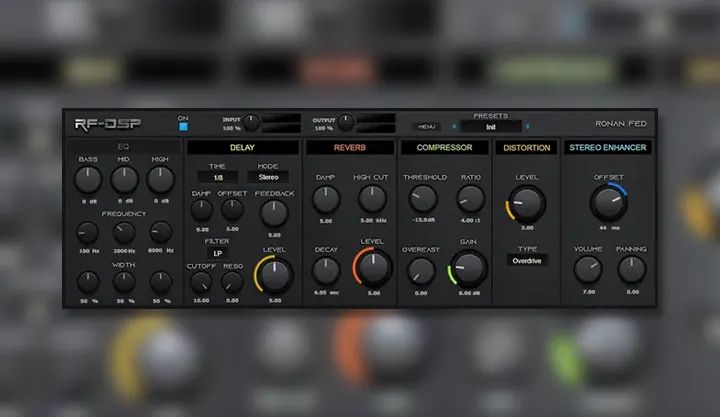Click the compressor OVEREASY knob
The image size is (720, 417).
[421, 271]
